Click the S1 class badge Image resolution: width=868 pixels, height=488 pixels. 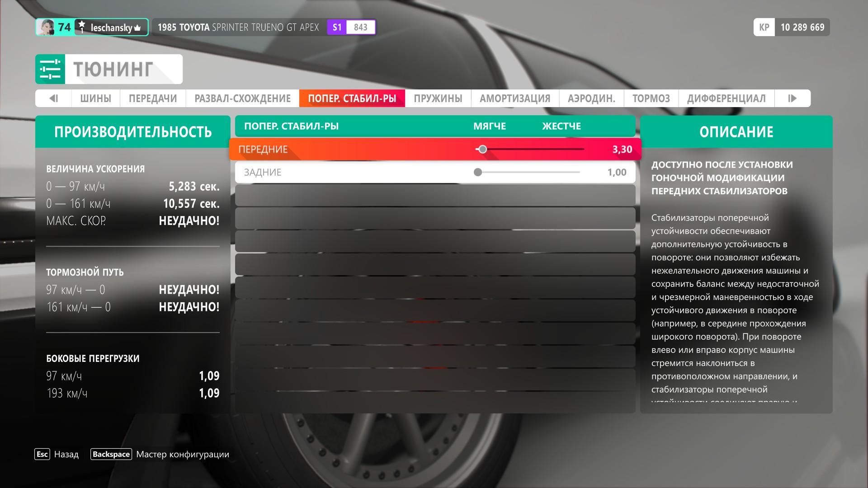tap(337, 27)
